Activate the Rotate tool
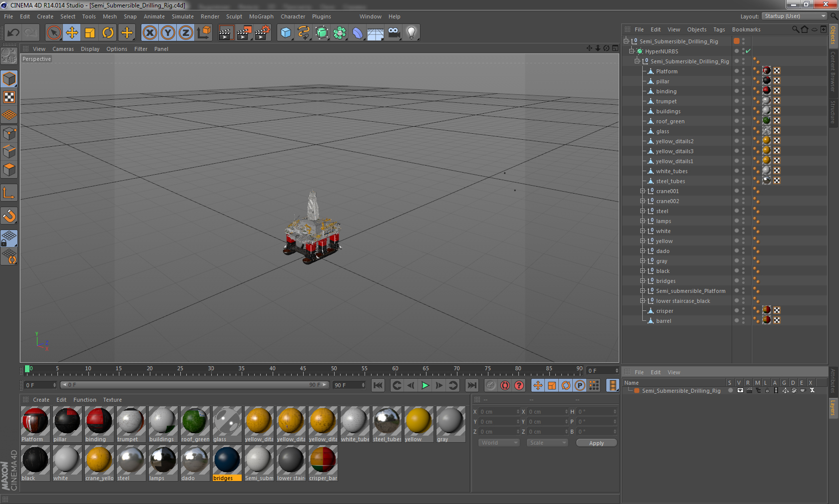Image resolution: width=839 pixels, height=504 pixels. tap(108, 33)
